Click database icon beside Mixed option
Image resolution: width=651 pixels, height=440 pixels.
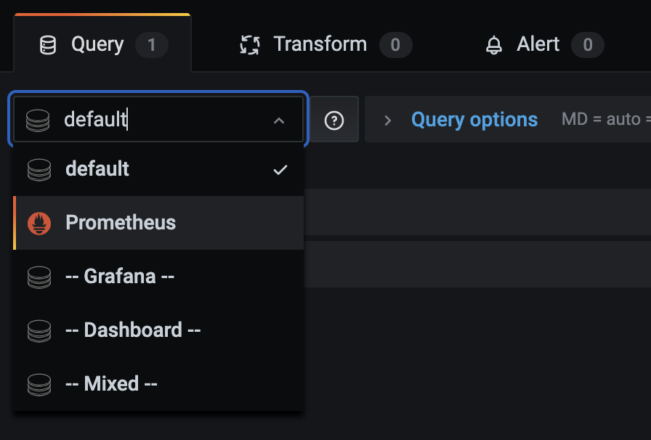[39, 384]
